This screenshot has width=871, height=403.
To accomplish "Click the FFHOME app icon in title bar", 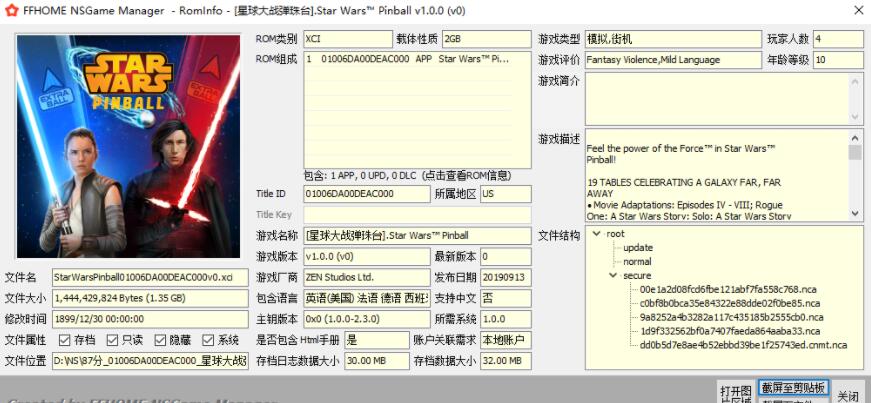I will [12, 11].
